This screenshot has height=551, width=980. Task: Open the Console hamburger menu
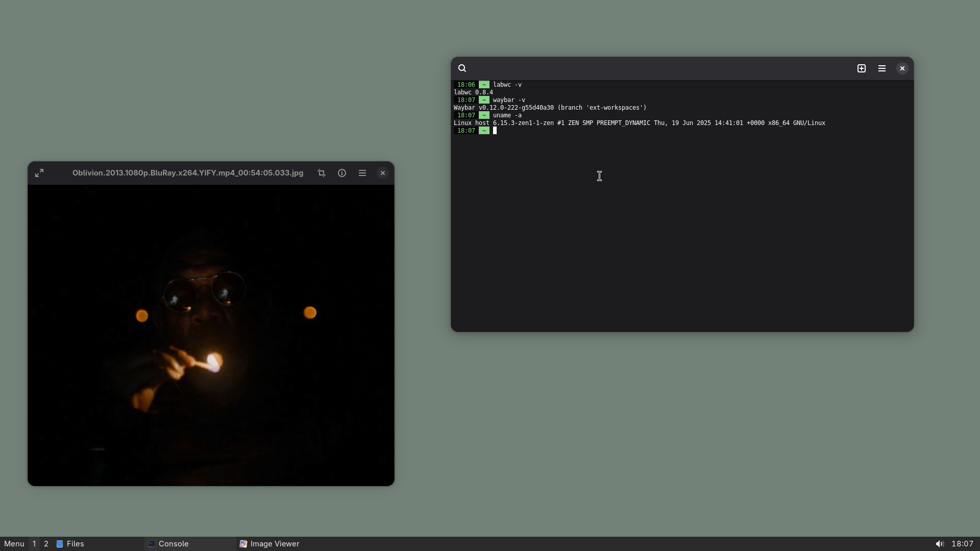pyautogui.click(x=882, y=68)
